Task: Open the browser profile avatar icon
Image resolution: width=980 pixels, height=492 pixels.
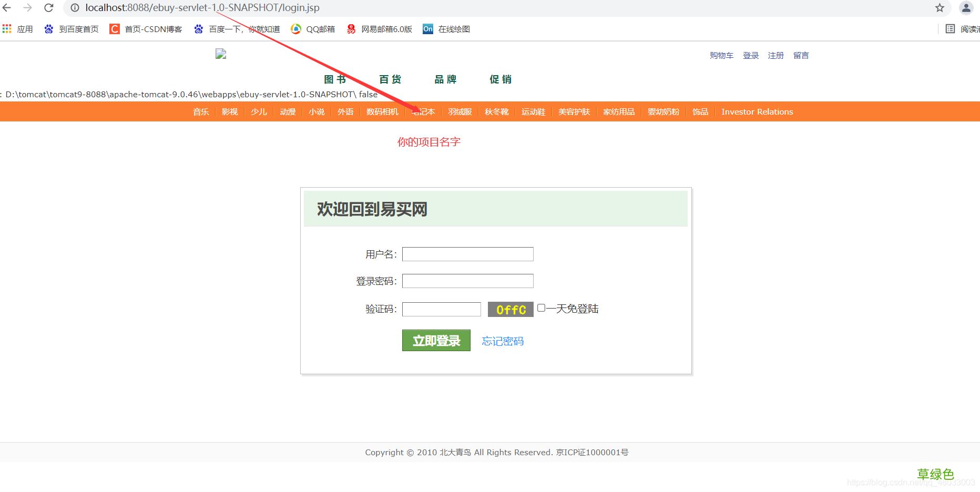Action: click(x=966, y=8)
